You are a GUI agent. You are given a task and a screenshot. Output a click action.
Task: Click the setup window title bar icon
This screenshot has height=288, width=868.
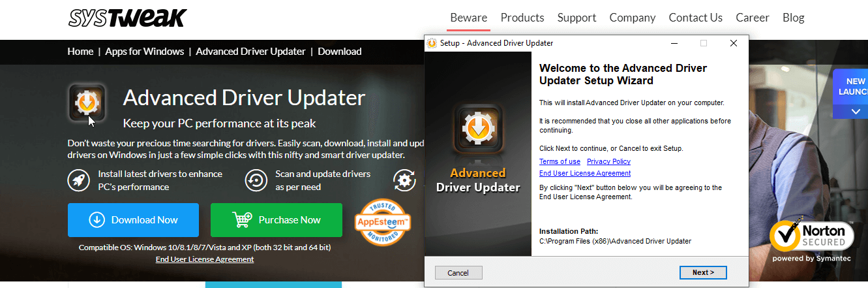(x=432, y=43)
